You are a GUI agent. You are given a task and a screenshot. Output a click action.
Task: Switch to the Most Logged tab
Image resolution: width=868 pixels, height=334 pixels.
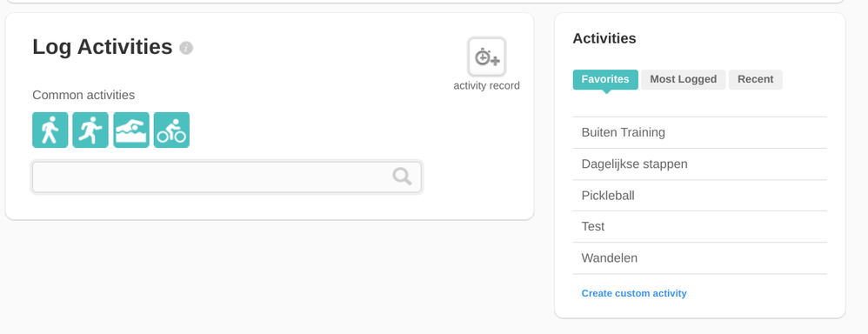pyautogui.click(x=683, y=79)
